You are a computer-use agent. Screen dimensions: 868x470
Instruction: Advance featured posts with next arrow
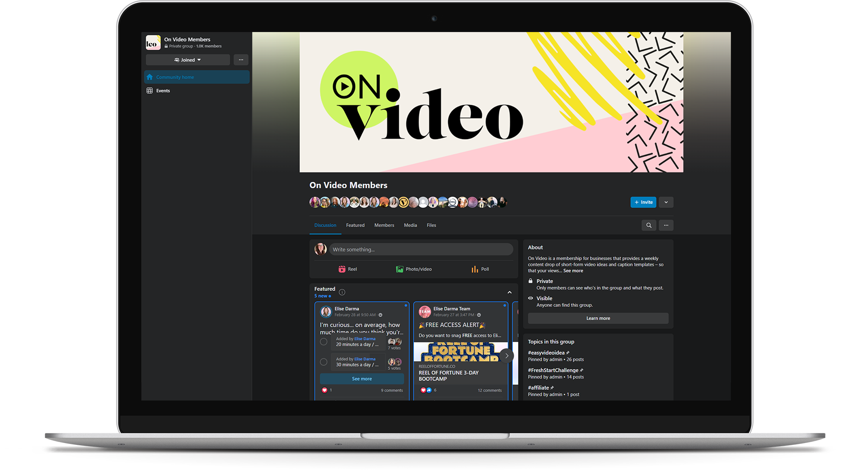pyautogui.click(x=507, y=356)
